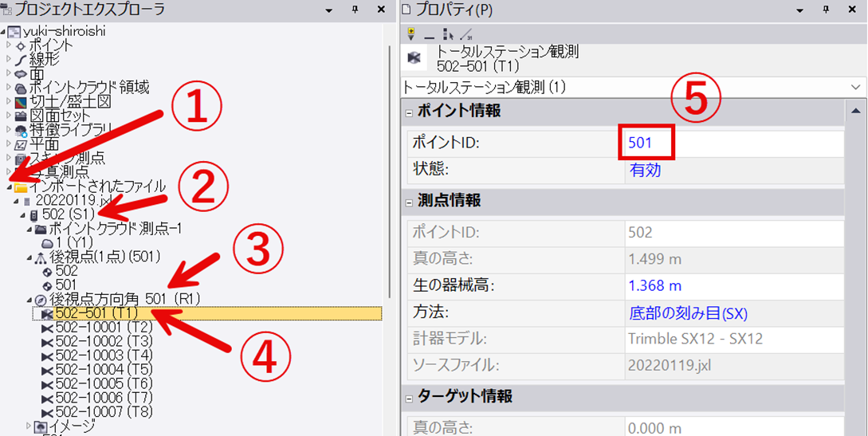Click the 面 surface icon
The image size is (868, 436).
(21, 73)
